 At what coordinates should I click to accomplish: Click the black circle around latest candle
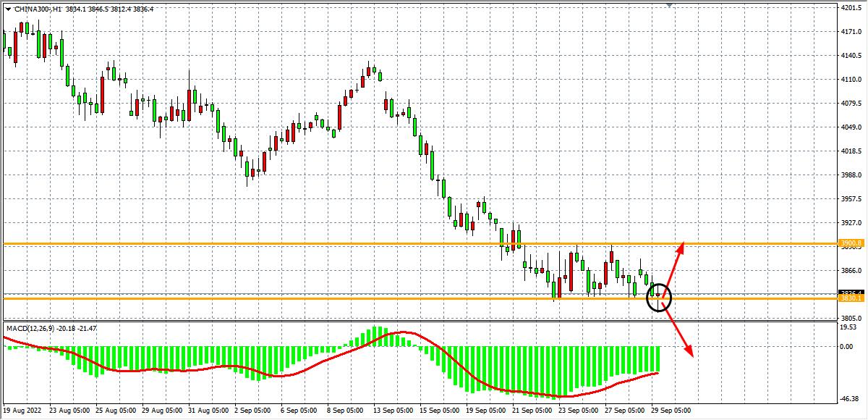pyautogui.click(x=659, y=298)
